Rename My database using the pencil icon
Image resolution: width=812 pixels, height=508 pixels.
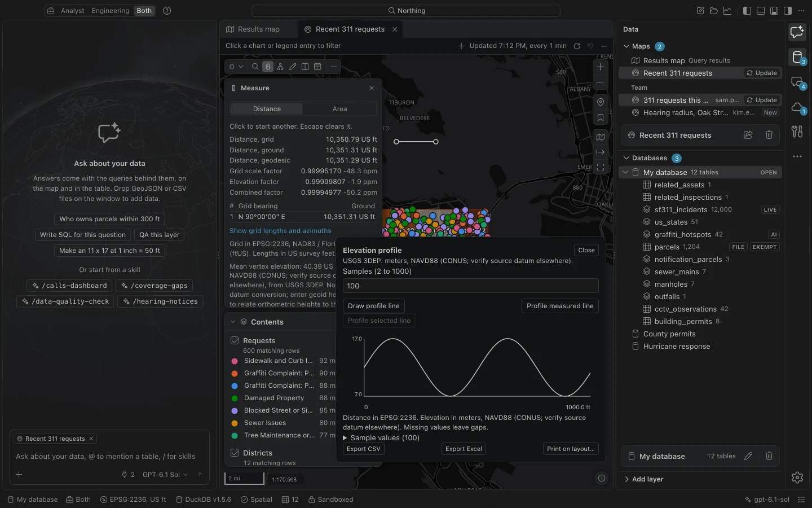coord(748,456)
